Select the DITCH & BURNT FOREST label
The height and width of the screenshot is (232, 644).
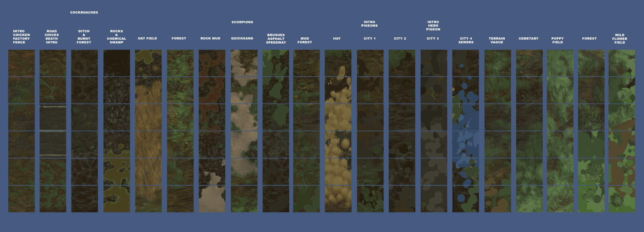tap(84, 37)
